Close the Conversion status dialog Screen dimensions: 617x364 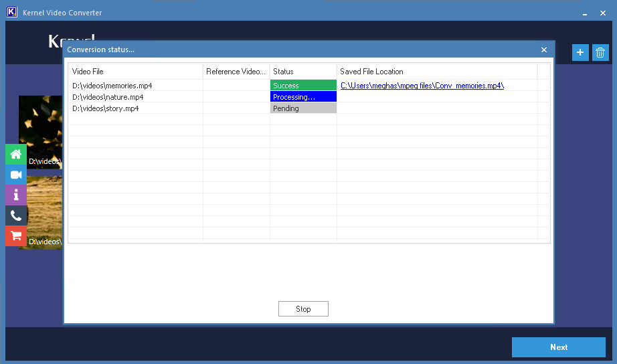click(x=544, y=50)
